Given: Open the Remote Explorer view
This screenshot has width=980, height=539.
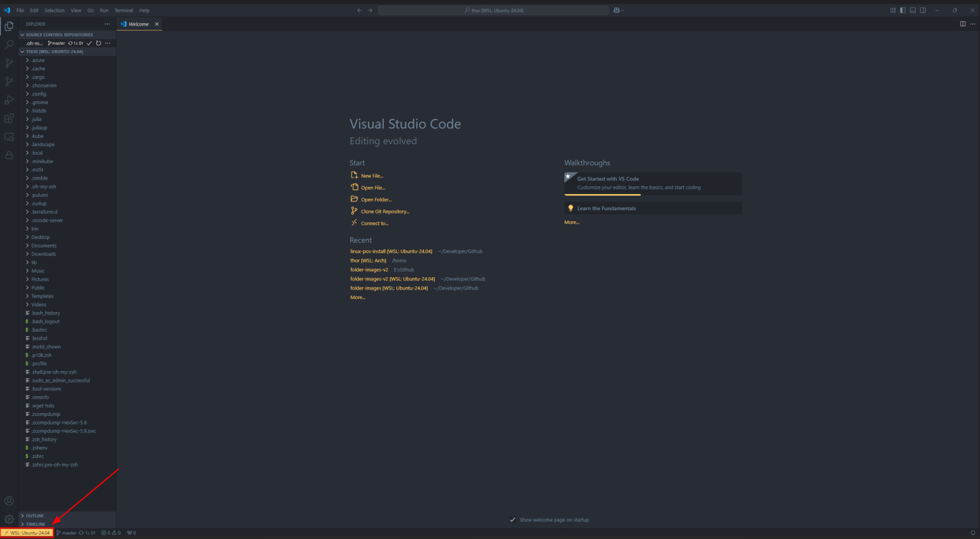Looking at the screenshot, I should pyautogui.click(x=9, y=137).
